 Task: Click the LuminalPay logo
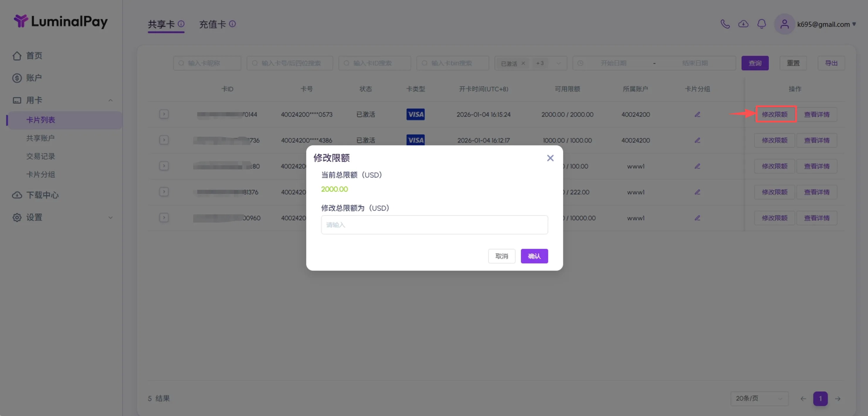(61, 21)
